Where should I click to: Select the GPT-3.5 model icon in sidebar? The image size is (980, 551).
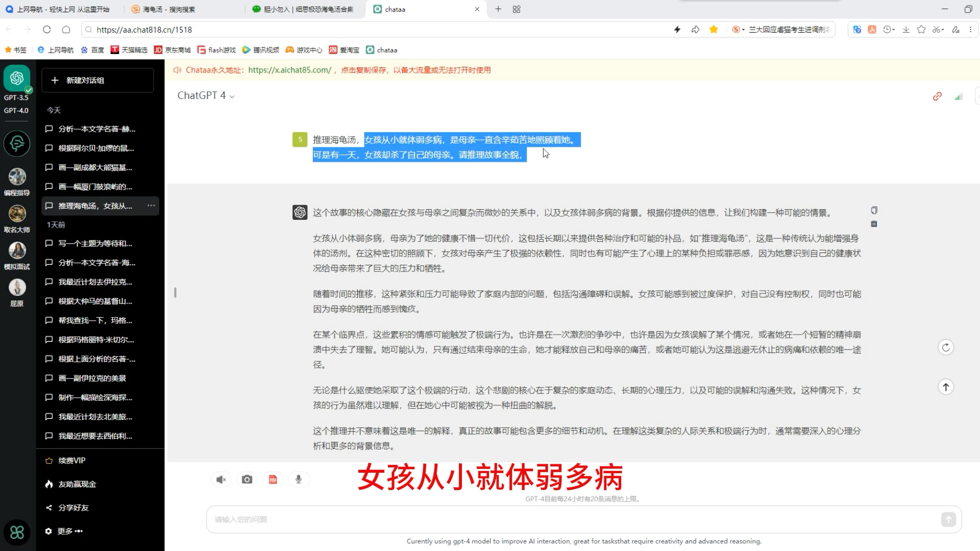coord(17,78)
